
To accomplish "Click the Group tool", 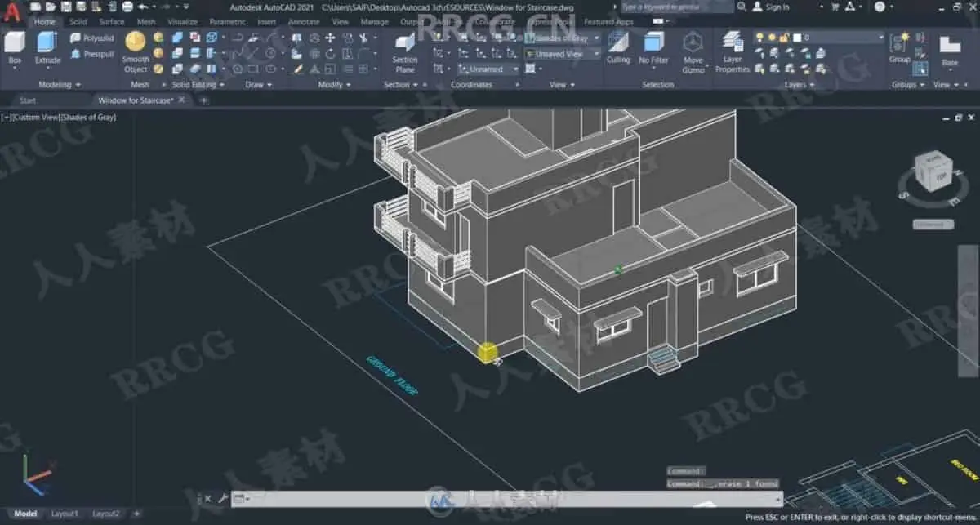I will [900, 49].
